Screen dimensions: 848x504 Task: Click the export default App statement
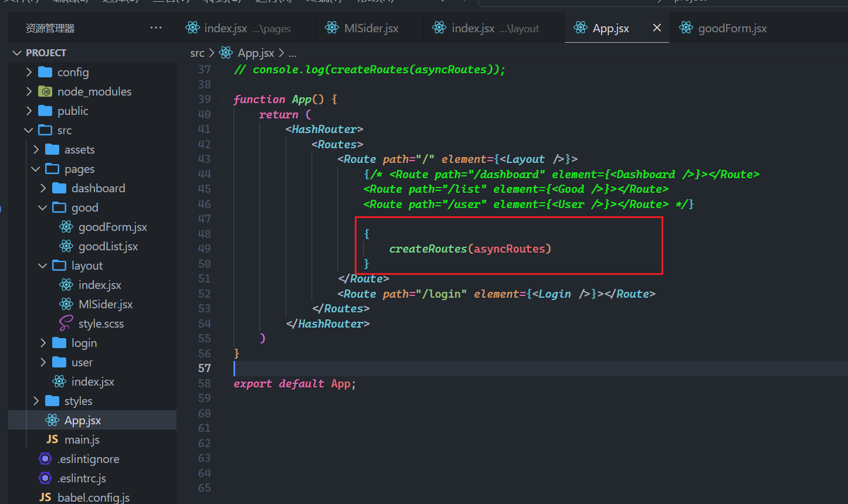tap(295, 384)
